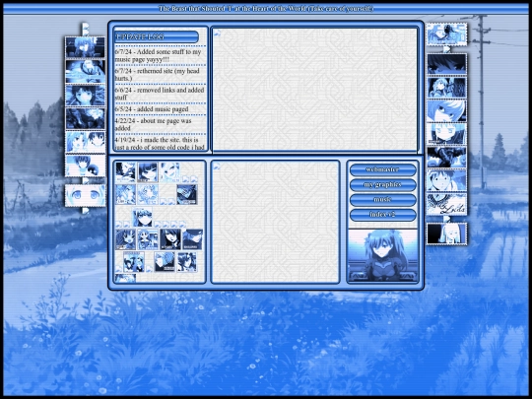The width and height of the screenshot is (532, 399).
Task: Click the third stamp in the right stamp column
Action: 447,88
